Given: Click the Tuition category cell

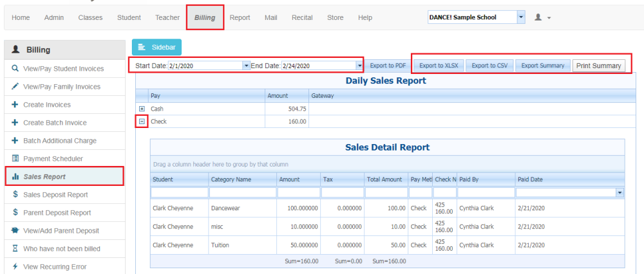Looking at the screenshot, I should [243, 245].
